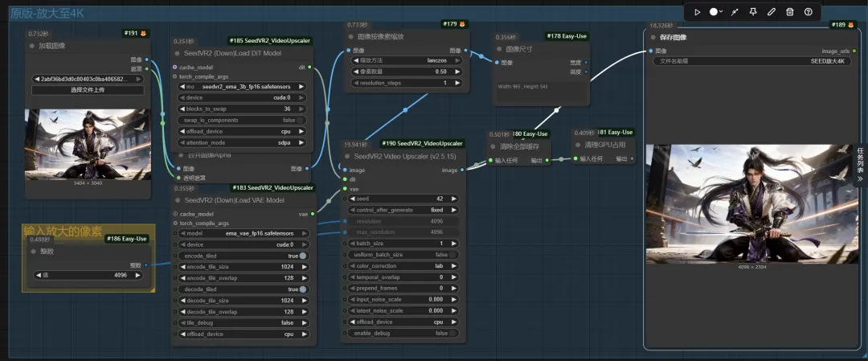Click the 原版-放大至4K group title
Viewport: 868px width, 361px height.
click(x=47, y=13)
